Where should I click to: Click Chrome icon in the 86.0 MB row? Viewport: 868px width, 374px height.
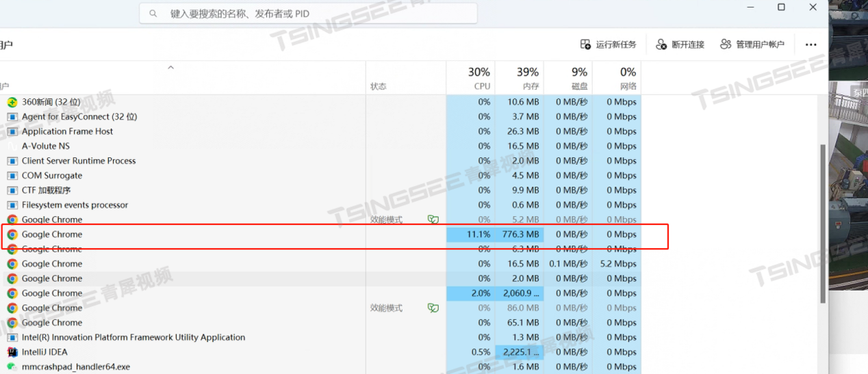coord(12,308)
